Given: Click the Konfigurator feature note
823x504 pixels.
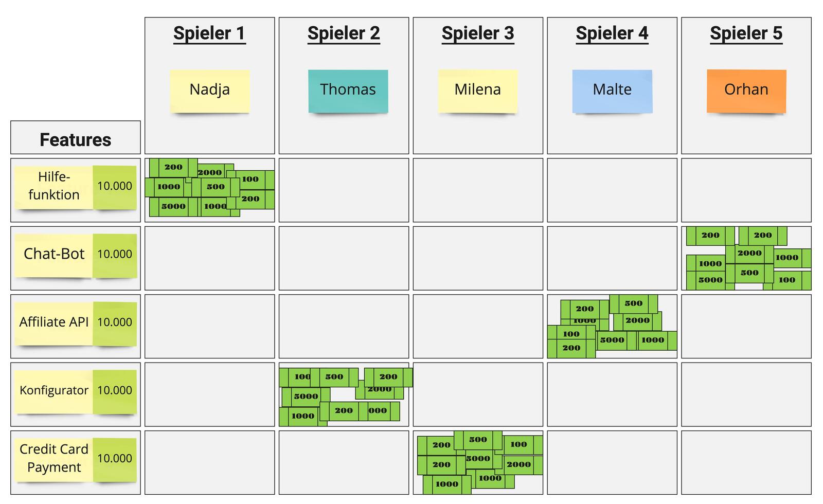Looking at the screenshot, I should click(x=53, y=390).
